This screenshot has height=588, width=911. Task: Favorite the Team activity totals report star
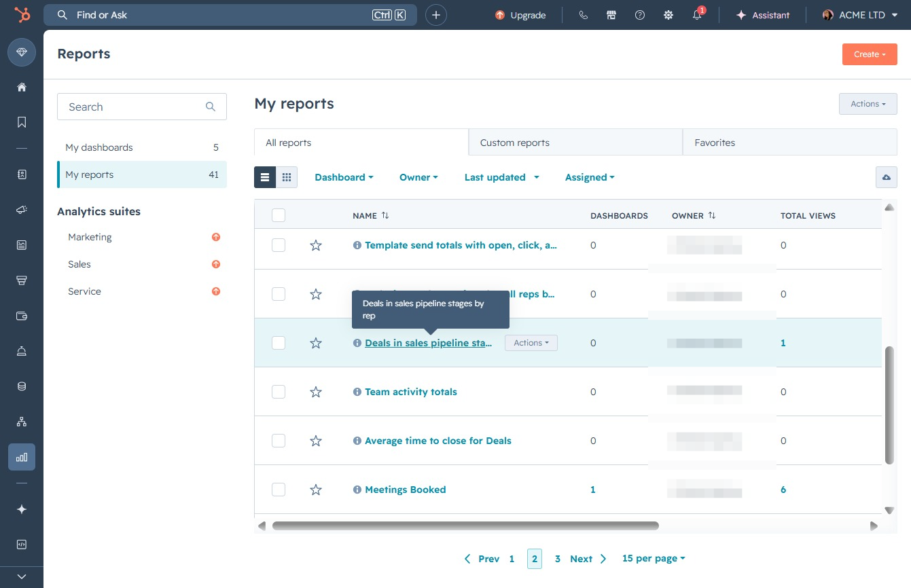(x=316, y=392)
